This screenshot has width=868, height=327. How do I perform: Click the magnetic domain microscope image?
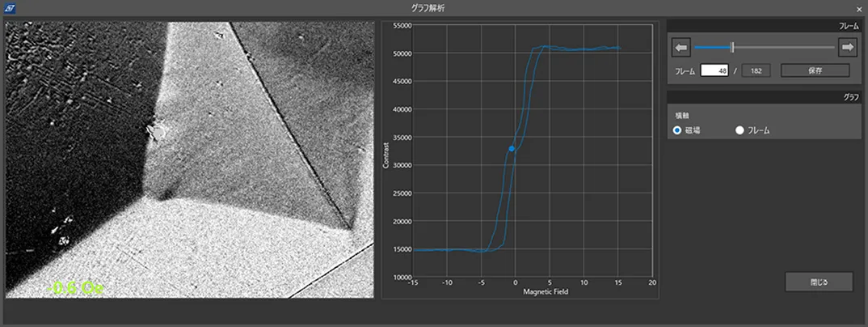click(x=189, y=159)
